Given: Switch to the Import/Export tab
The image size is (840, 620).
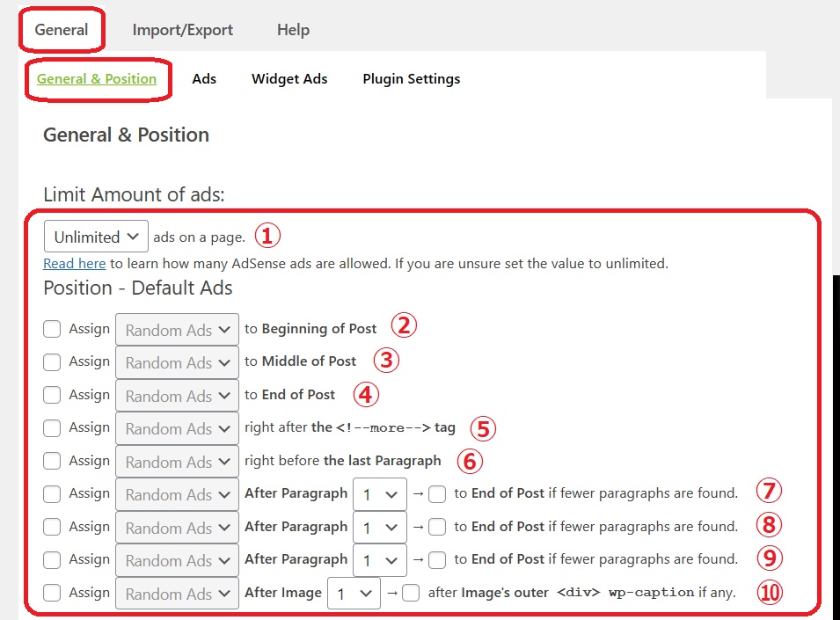Looking at the screenshot, I should point(183,30).
